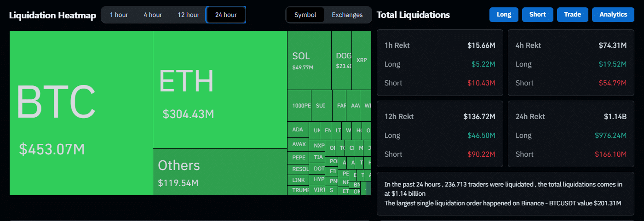Click the Others heatmap block
This screenshot has width=644, height=221.
tap(220, 172)
